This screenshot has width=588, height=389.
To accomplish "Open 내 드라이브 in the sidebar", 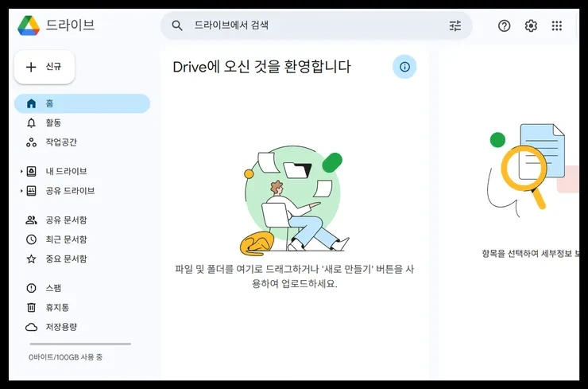I will pyautogui.click(x=67, y=171).
